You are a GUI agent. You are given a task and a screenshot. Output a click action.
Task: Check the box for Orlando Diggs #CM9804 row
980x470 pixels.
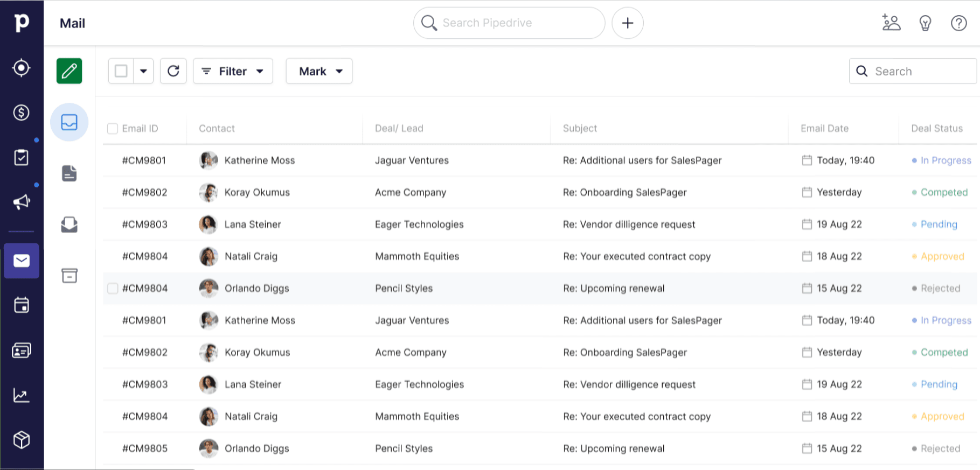[x=113, y=289]
